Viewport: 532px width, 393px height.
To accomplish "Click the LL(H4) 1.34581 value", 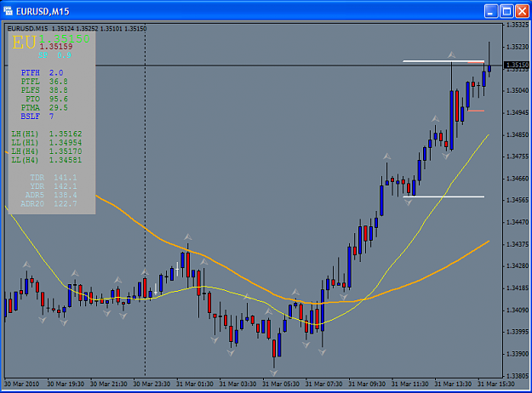I will [x=66, y=160].
